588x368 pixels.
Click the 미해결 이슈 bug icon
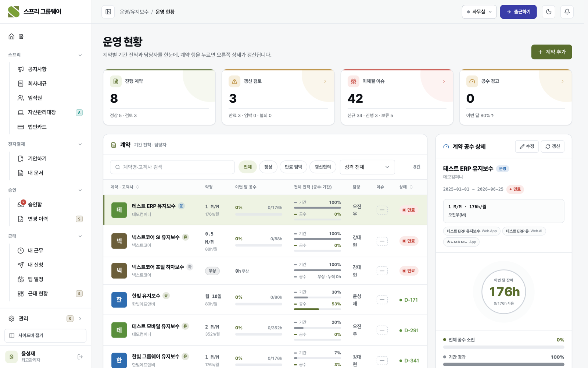tap(354, 81)
